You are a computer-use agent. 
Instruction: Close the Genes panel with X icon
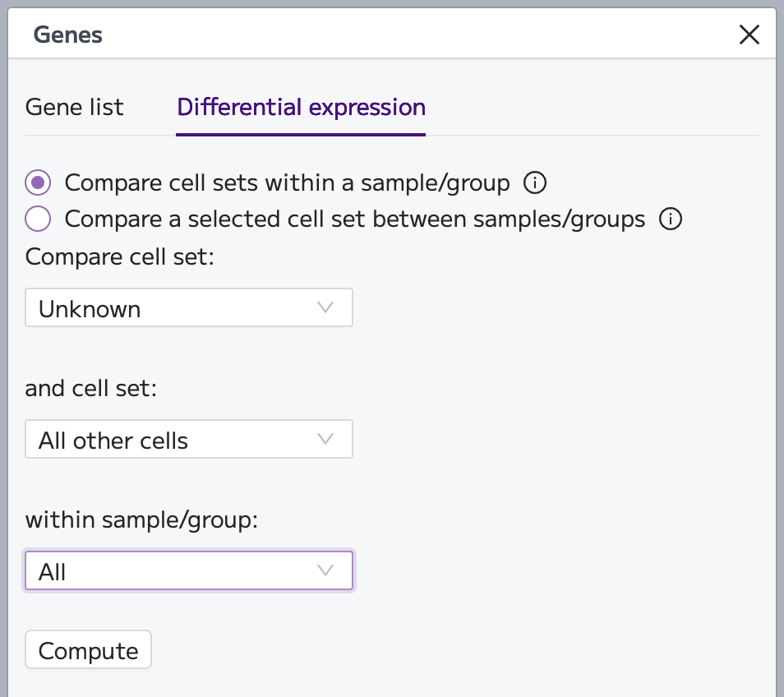749,35
